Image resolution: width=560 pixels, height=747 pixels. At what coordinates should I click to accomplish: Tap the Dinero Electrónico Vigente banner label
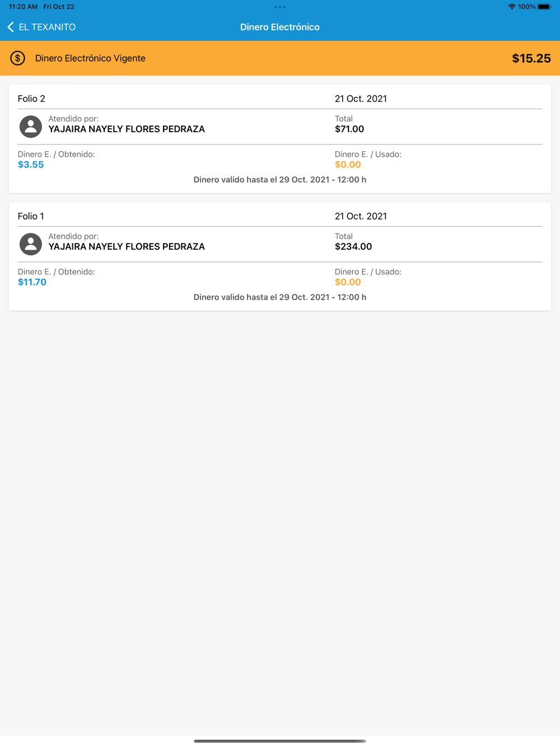pyautogui.click(x=90, y=58)
